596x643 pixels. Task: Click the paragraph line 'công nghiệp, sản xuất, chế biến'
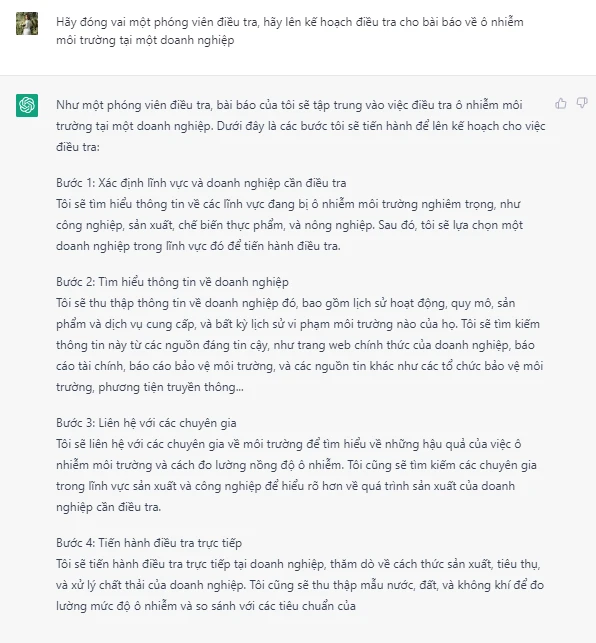click(290, 225)
